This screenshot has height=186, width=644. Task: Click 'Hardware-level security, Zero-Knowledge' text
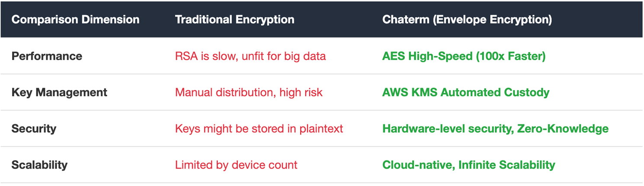point(496,129)
